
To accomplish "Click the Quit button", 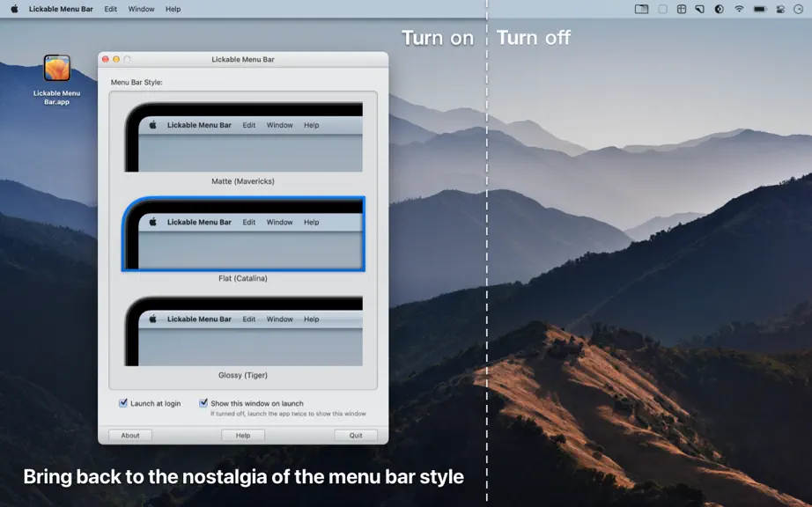I will tap(356, 435).
